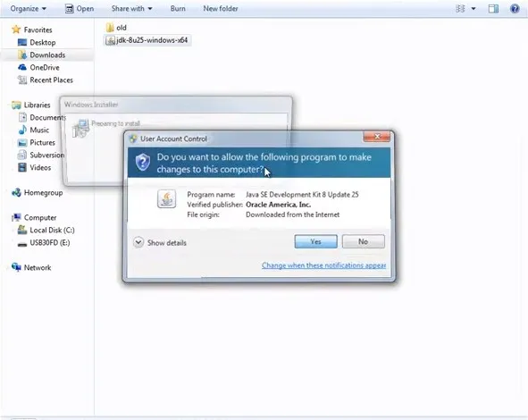
Task: Click the change view icon
Action: 460,9
